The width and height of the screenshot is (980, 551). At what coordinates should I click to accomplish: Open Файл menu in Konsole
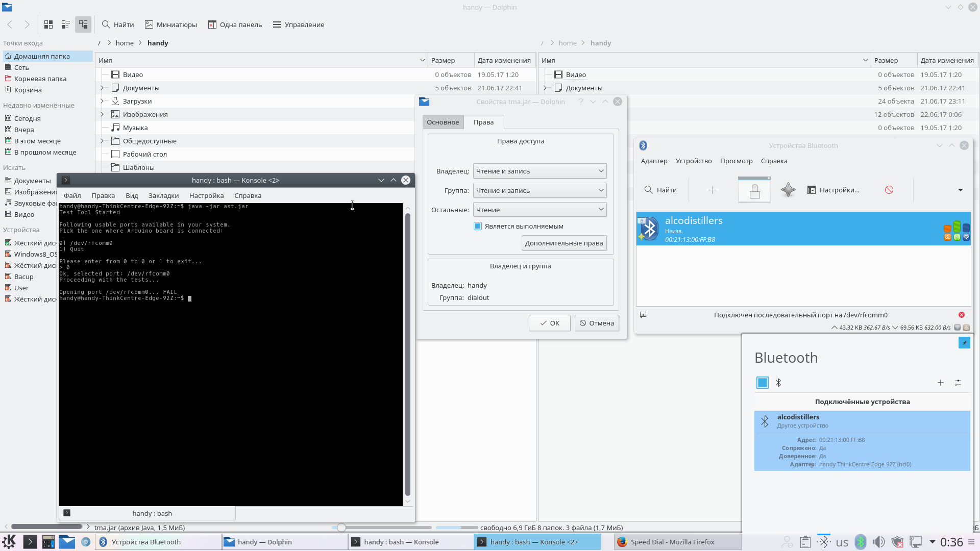[x=72, y=195]
